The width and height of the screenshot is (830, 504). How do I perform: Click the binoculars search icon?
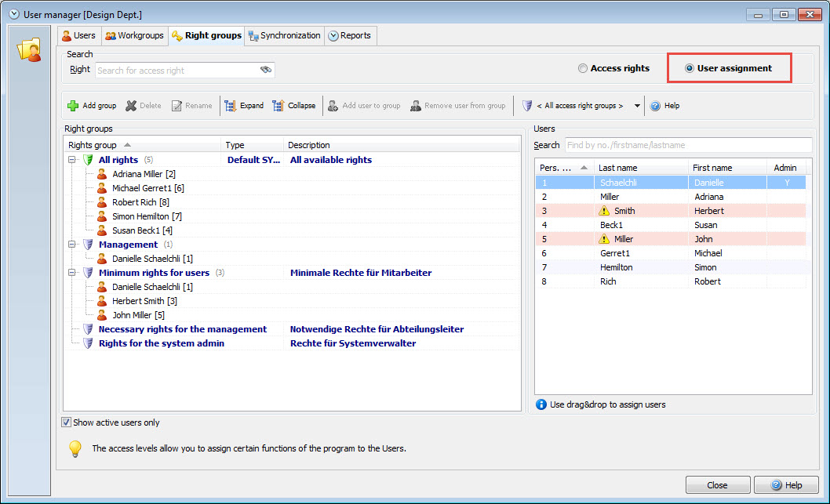coord(266,71)
